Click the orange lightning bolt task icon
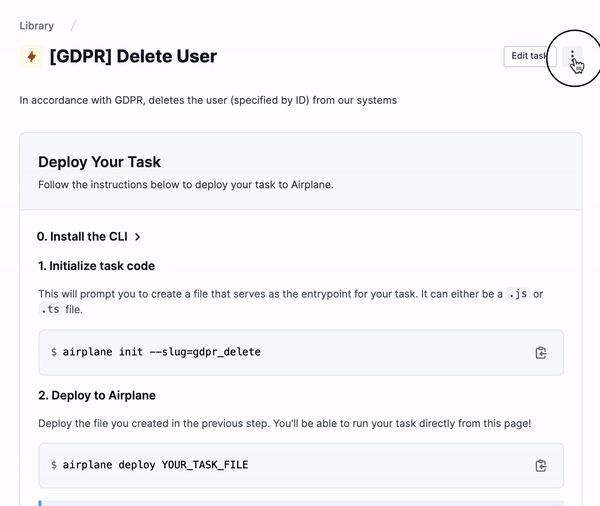 click(31, 57)
